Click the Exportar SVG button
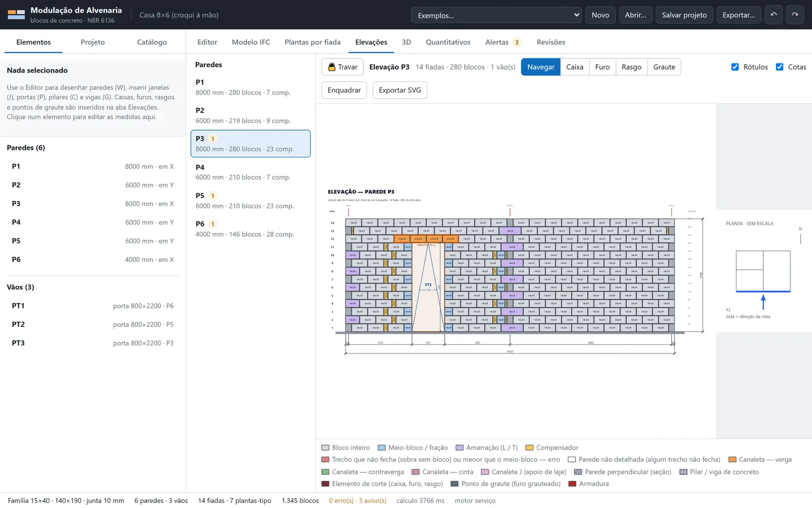This screenshot has width=812, height=508. [400, 90]
